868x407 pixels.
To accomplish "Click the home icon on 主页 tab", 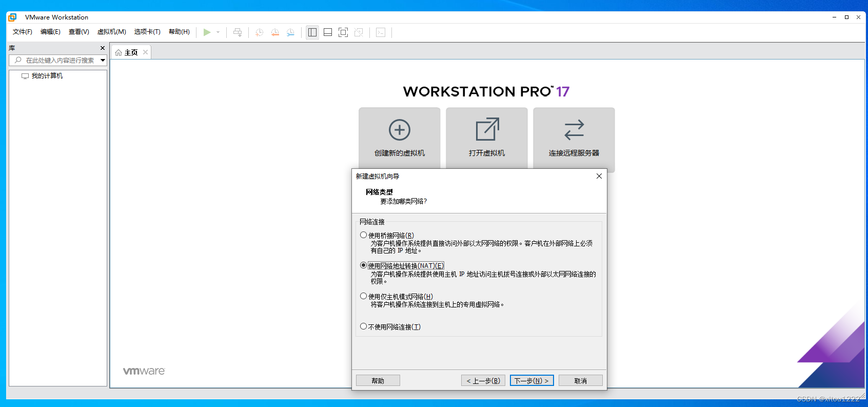I will [x=119, y=52].
